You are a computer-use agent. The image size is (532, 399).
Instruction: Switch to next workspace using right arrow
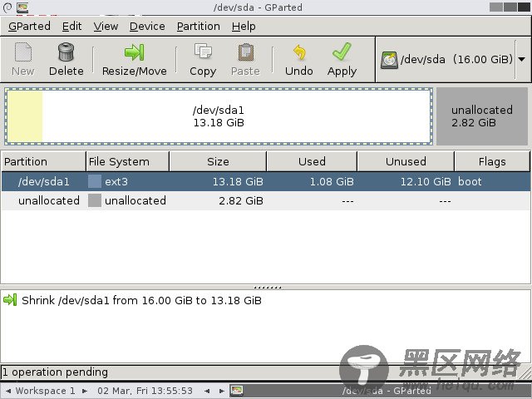click(x=85, y=391)
